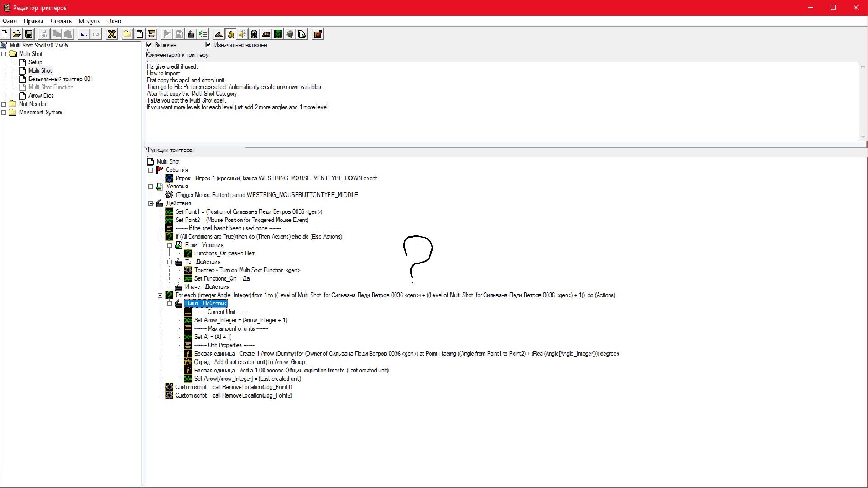The image size is (868, 488).
Task: Open the Модуль menu
Action: (x=89, y=21)
